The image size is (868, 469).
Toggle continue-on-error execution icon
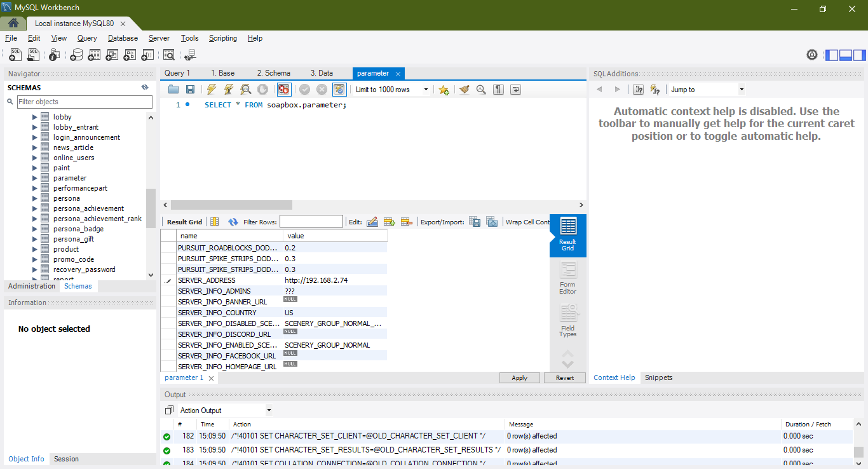pos(283,90)
